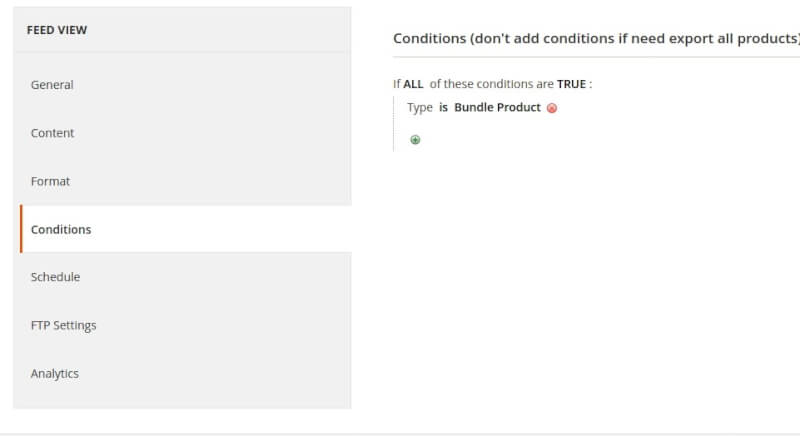
Task: Edit the Bundle Product value
Action: pyautogui.click(x=497, y=107)
